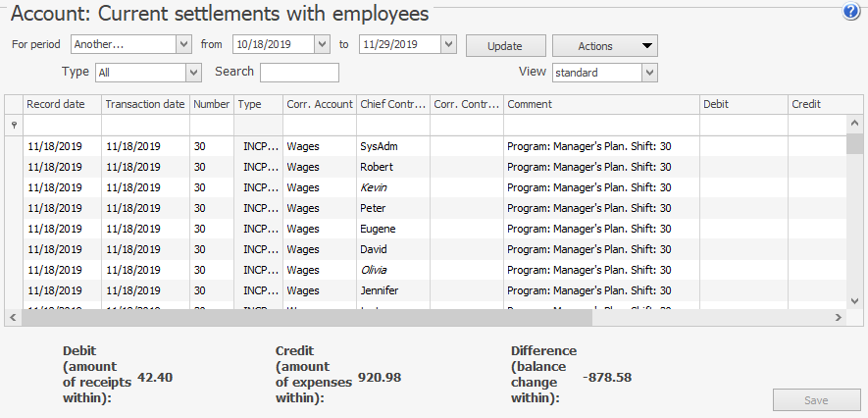The height and width of the screenshot is (418, 868).
Task: Sort by Transaction date column header
Action: [x=145, y=104]
